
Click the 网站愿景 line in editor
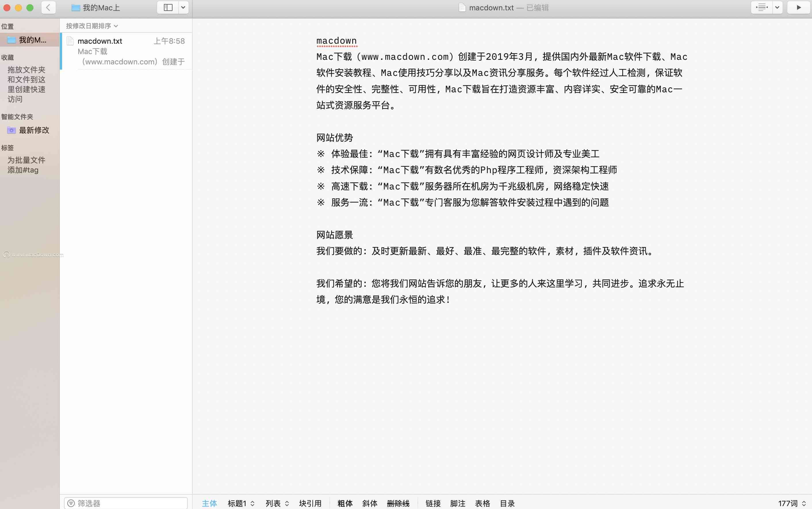(x=334, y=235)
